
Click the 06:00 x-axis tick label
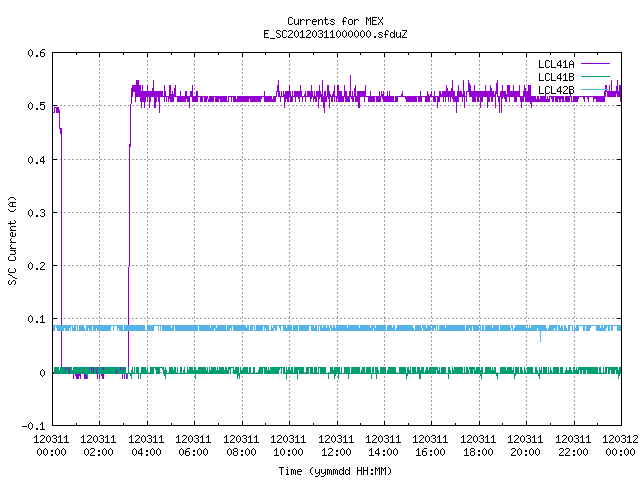(x=193, y=452)
